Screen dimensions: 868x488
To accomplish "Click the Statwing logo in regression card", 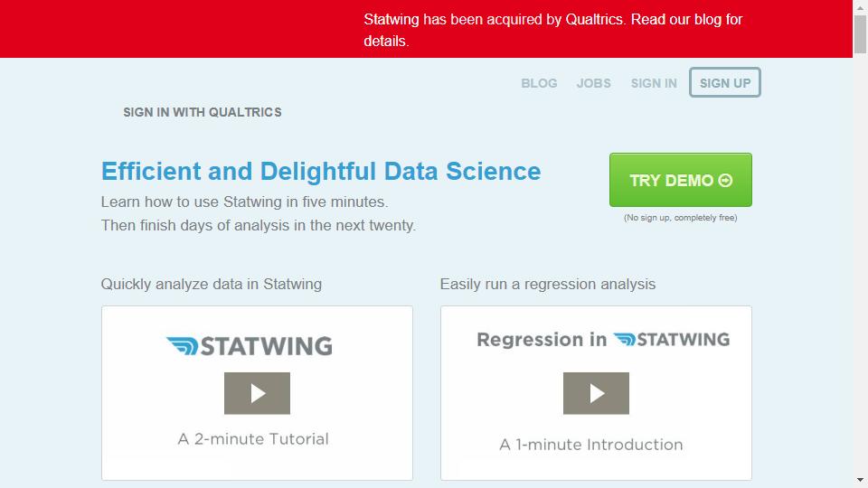I will click(x=672, y=339).
